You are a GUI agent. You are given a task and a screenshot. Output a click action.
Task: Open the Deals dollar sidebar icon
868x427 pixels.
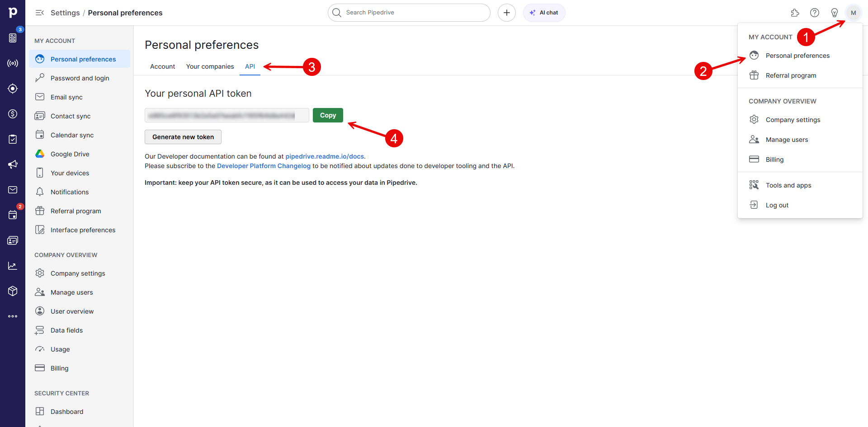(x=13, y=114)
